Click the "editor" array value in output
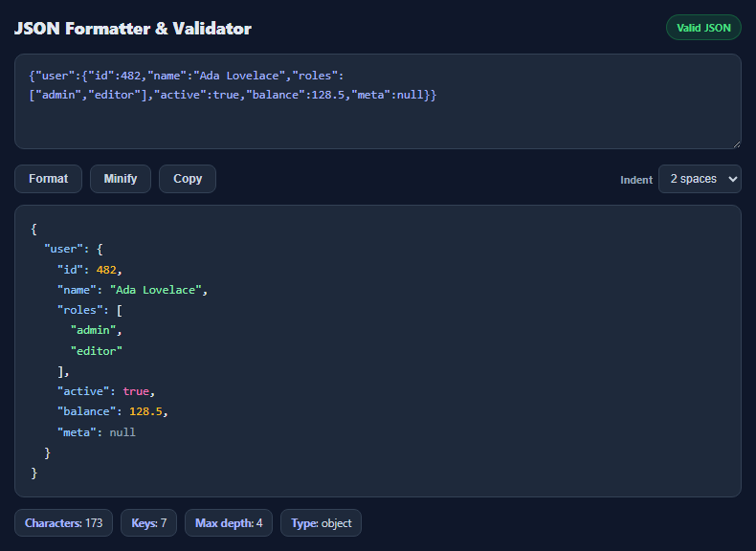This screenshot has height=551, width=756. pyautogui.click(x=97, y=351)
